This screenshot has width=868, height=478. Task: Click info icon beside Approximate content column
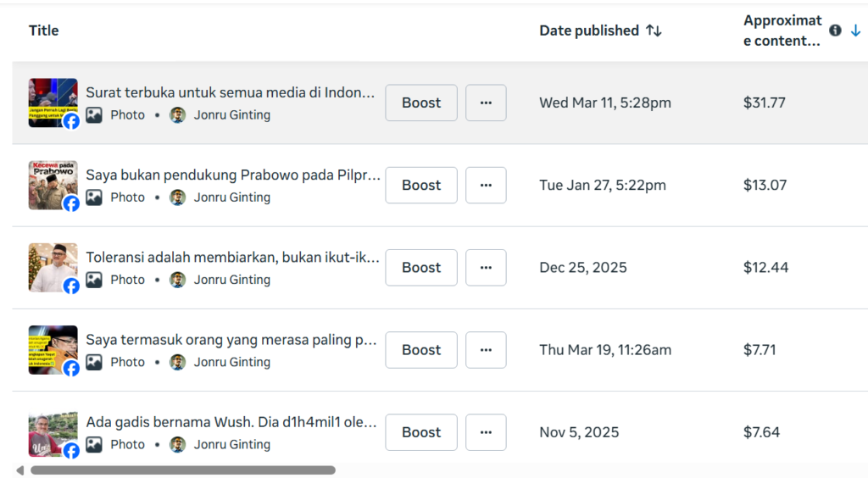[x=836, y=31]
